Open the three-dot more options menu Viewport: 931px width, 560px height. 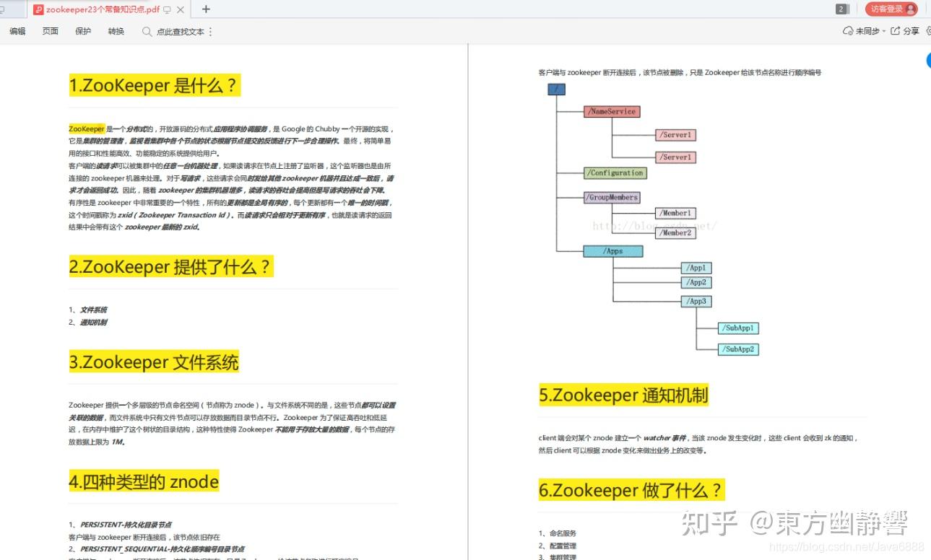[x=210, y=32]
